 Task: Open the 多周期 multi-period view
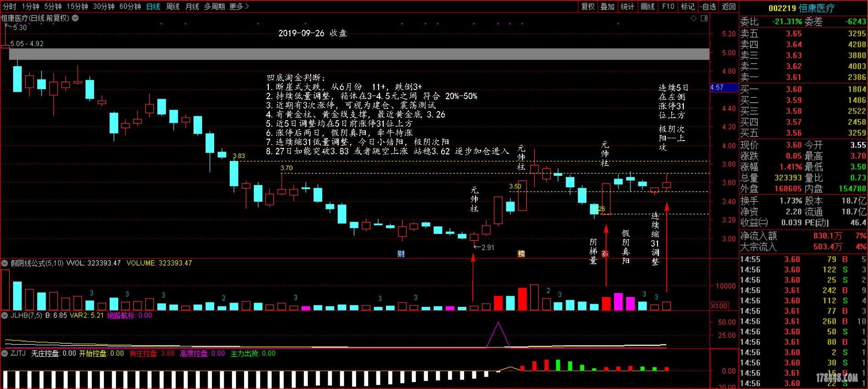tap(215, 6)
